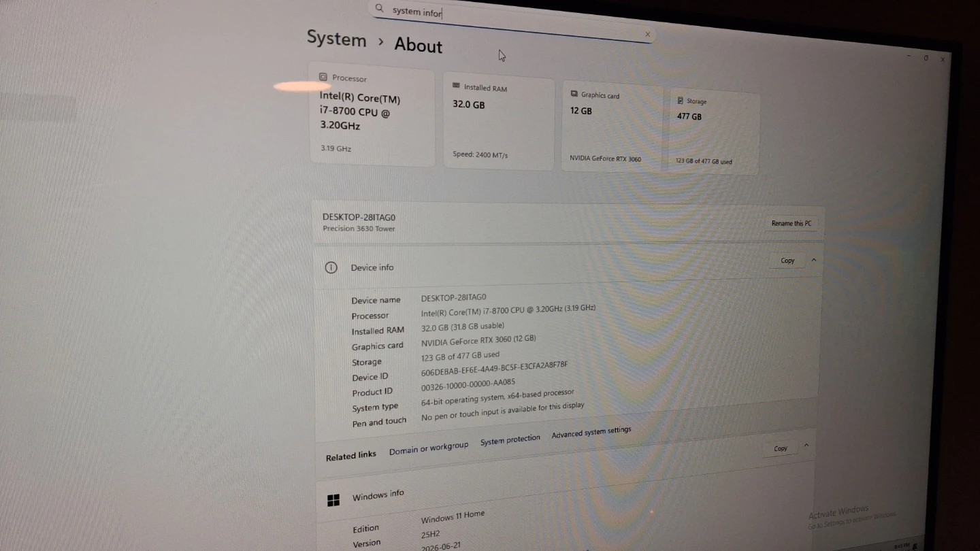Collapse the Device info section
The width and height of the screenshot is (980, 551).
[813, 260]
